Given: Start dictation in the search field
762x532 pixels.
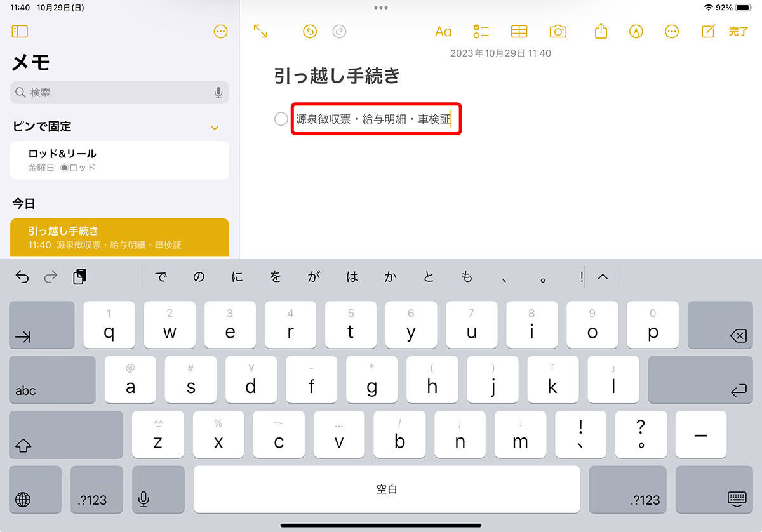Looking at the screenshot, I should [x=218, y=93].
